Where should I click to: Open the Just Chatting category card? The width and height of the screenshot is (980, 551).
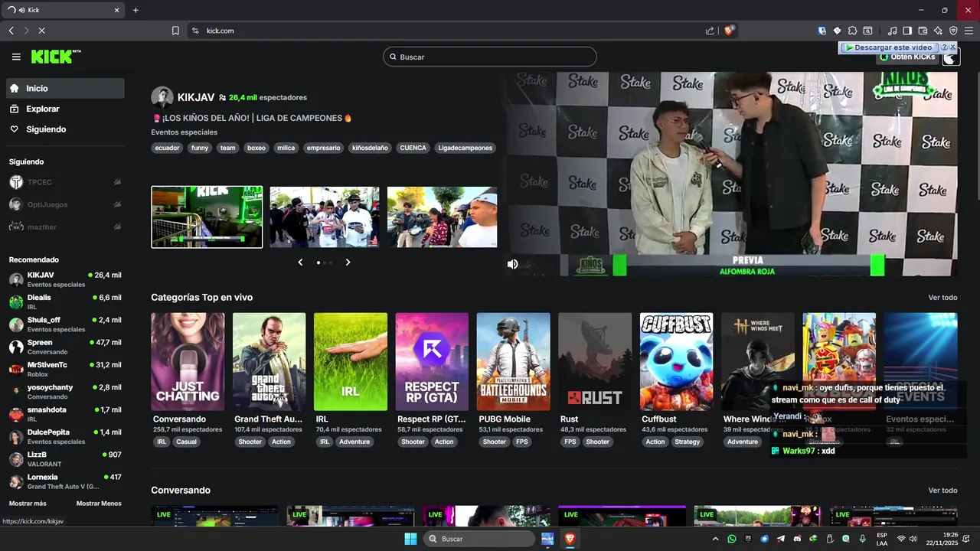tap(188, 361)
